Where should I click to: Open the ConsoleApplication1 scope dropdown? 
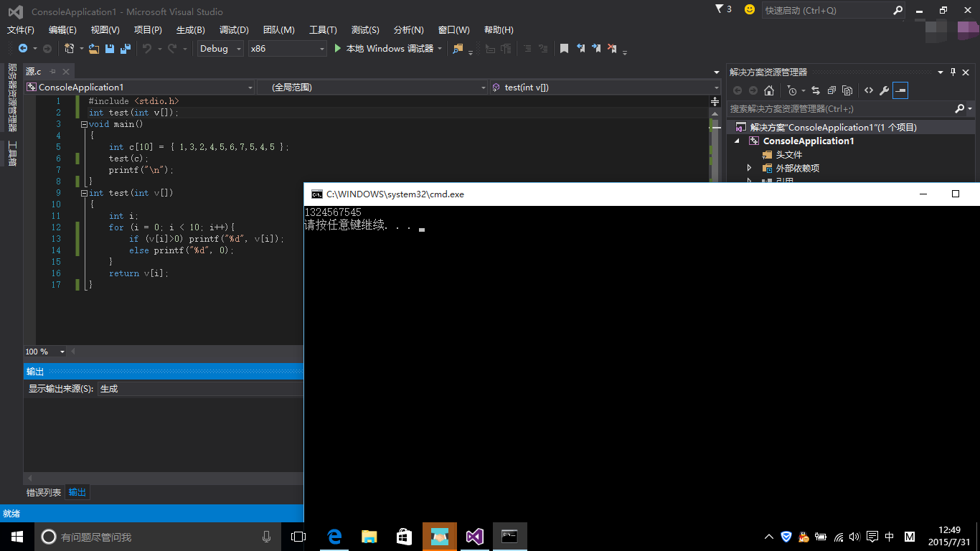pos(140,87)
